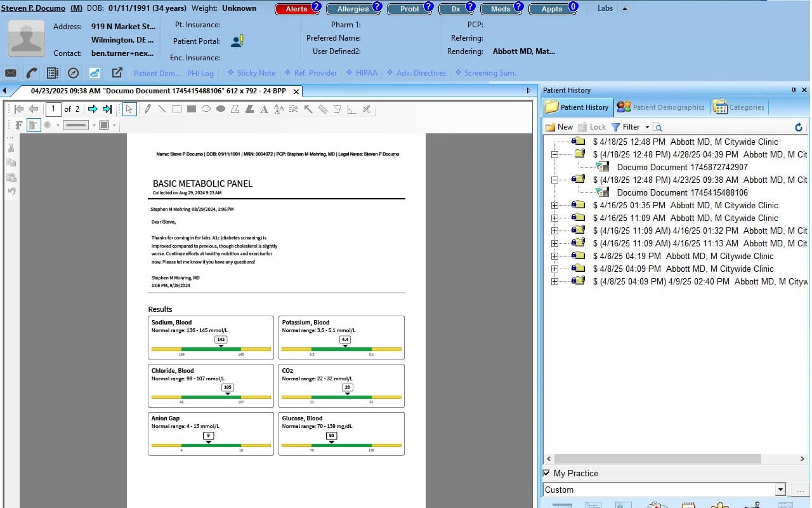
Task: Click the phone call icon
Action: point(31,73)
